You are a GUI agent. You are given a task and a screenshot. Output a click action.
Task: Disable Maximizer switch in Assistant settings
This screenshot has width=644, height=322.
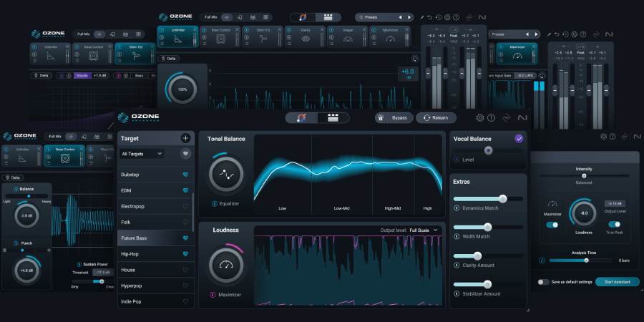552,225
